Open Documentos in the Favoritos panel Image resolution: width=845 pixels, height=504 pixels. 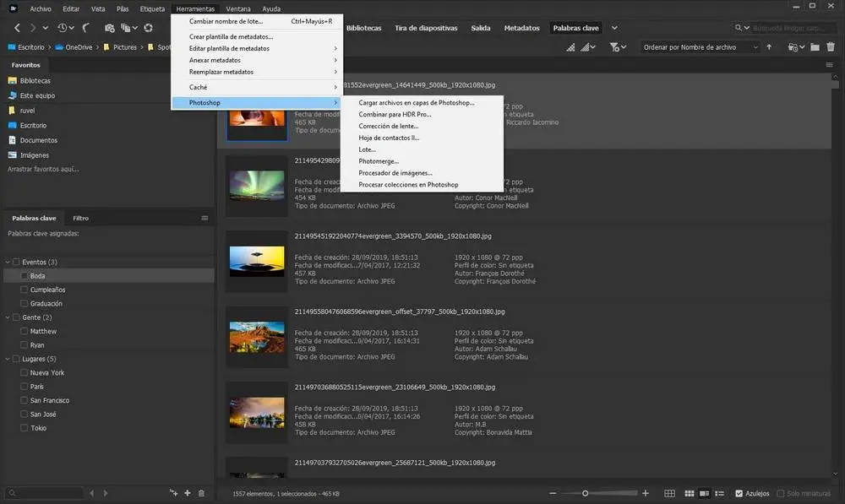(39, 140)
